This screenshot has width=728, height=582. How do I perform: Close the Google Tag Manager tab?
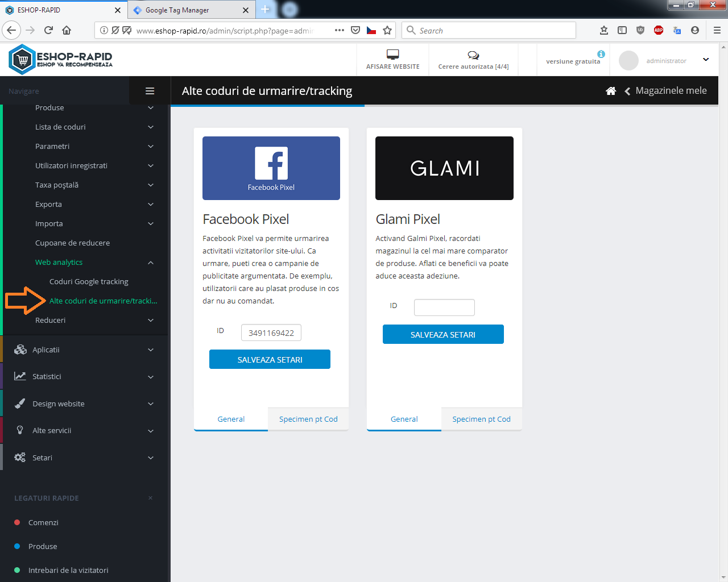(246, 10)
